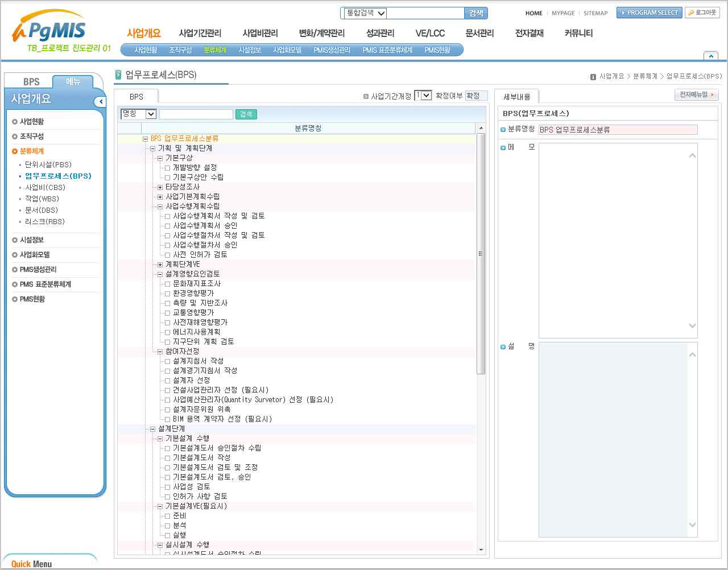Collapse the top header with up-arrow button

[710, 56]
